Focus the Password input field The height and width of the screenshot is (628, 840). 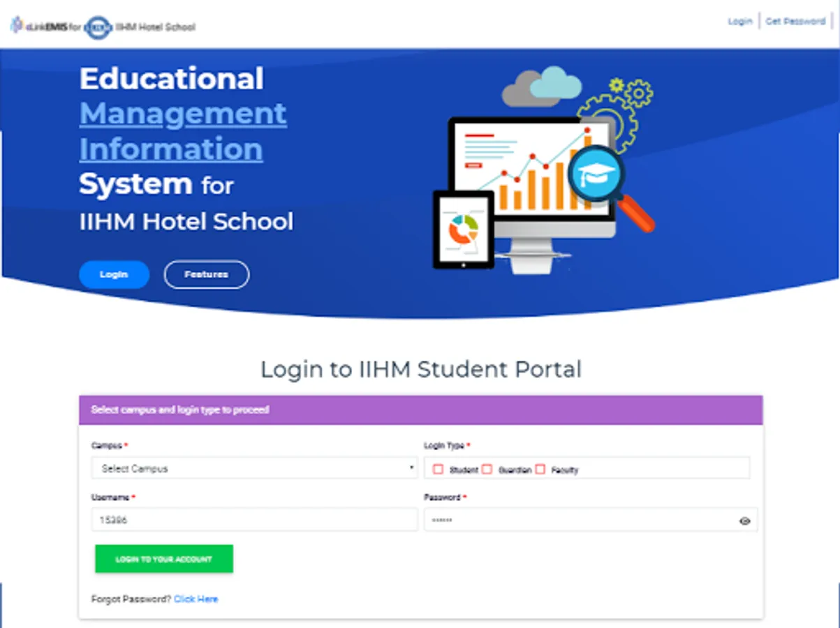click(x=591, y=520)
